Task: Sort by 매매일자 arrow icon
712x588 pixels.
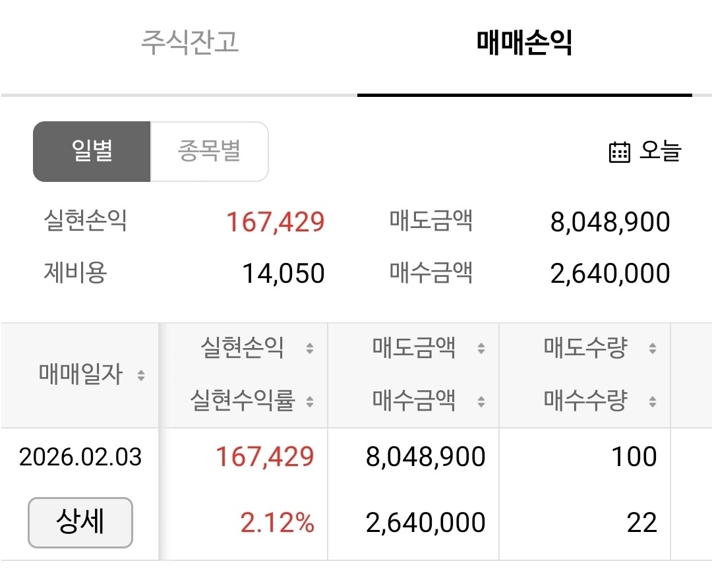Action: (141, 375)
